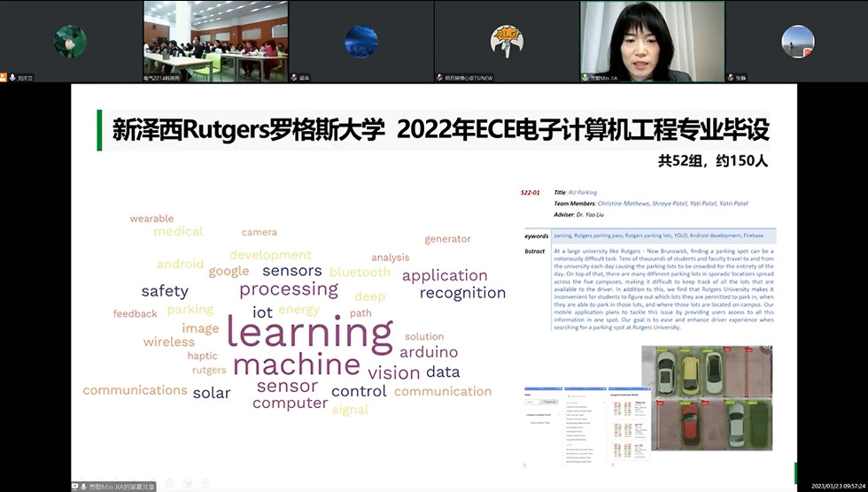Click the Rutgers 2022 ECE slide title heading
This screenshot has width=868, height=492.
coord(440,131)
